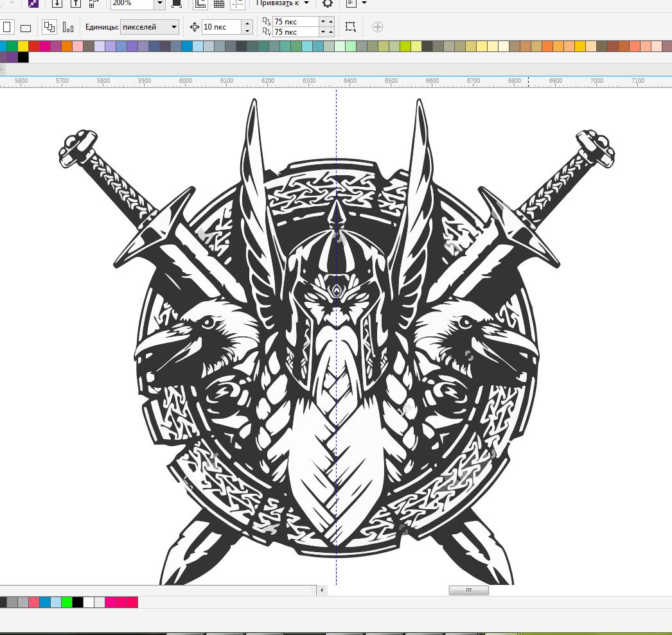
Task: Click the horizontal scrollbar thumb
Action: point(468,591)
